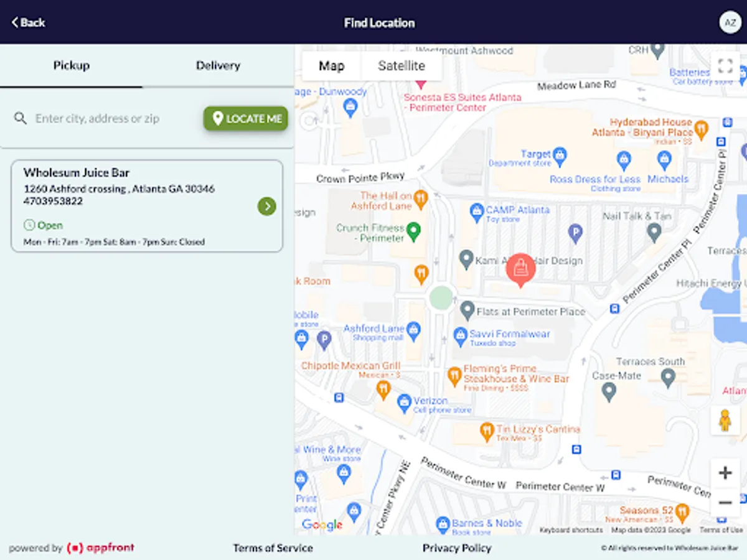Click Flats at Perimeter Place pin

click(x=467, y=309)
